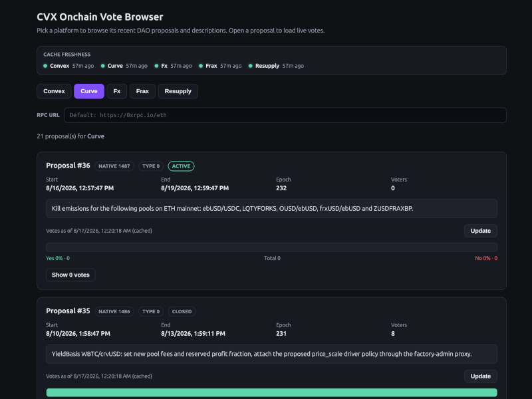This screenshot has width=532, height=399.
Task: Click the No 0% · 0 vote tally
Action: point(486,258)
